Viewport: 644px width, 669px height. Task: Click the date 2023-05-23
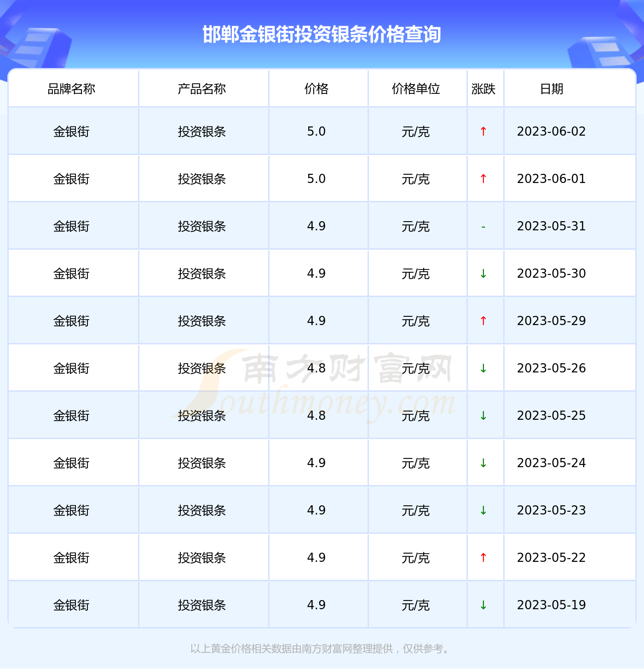pos(552,510)
